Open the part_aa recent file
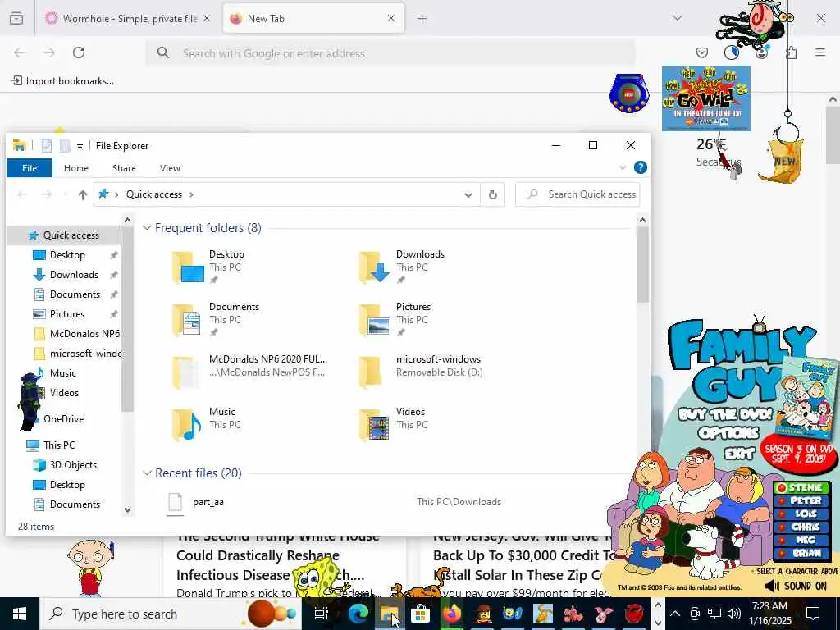This screenshot has width=840, height=630. click(x=208, y=503)
